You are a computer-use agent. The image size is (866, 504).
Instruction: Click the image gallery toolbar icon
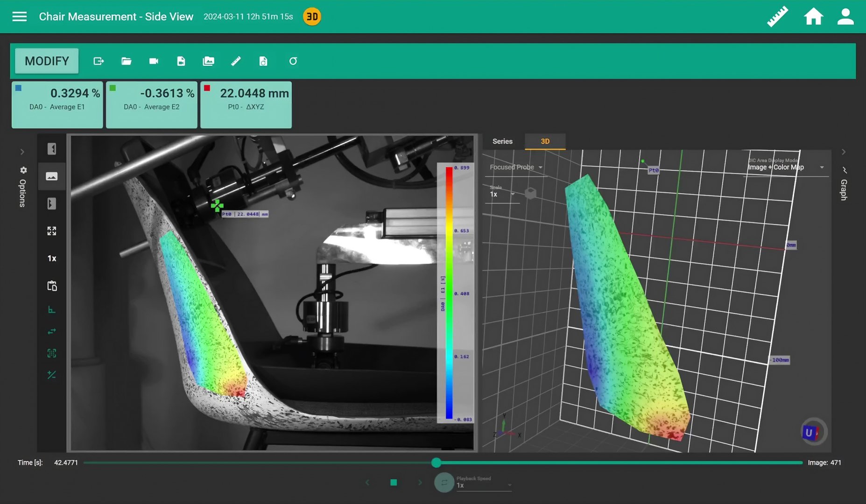208,61
